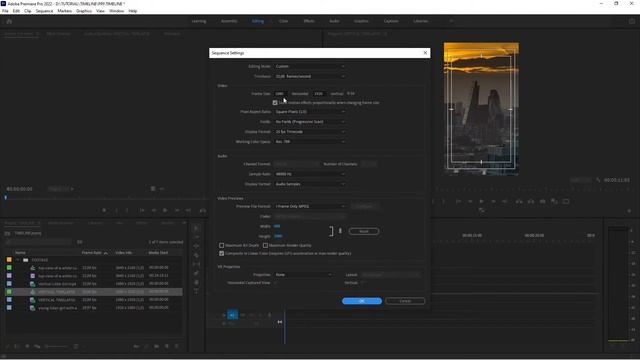Switch to the Captions workspace tab
This screenshot has height=360, width=640.
[x=391, y=21]
